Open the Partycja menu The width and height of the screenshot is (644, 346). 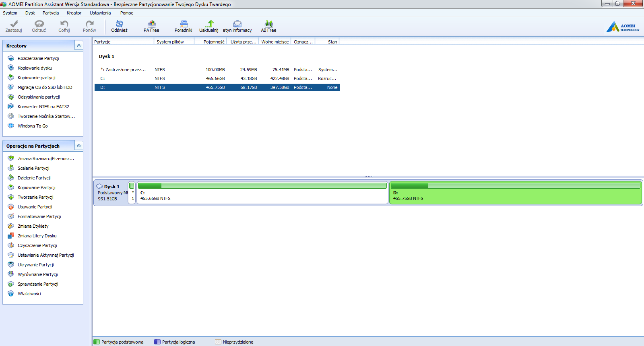pos(51,13)
